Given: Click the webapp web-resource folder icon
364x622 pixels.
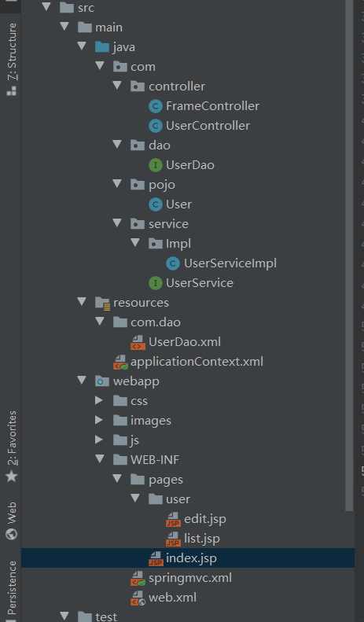Looking at the screenshot, I should 103,381.
